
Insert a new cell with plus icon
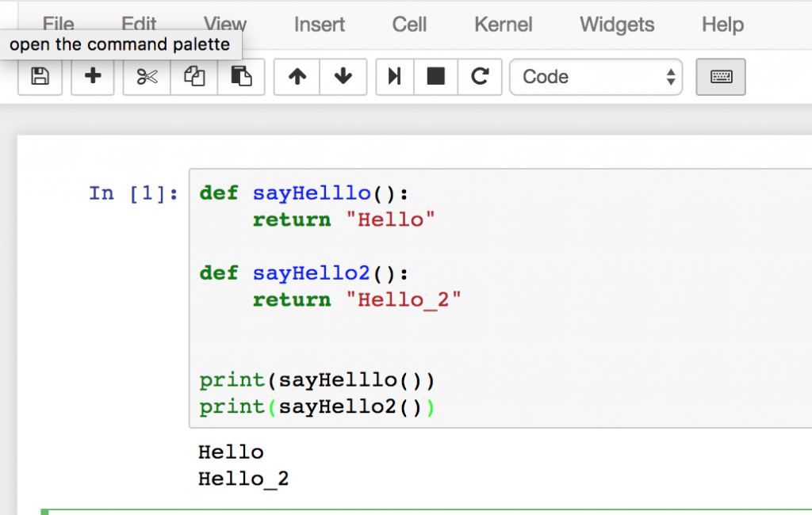pos(93,77)
